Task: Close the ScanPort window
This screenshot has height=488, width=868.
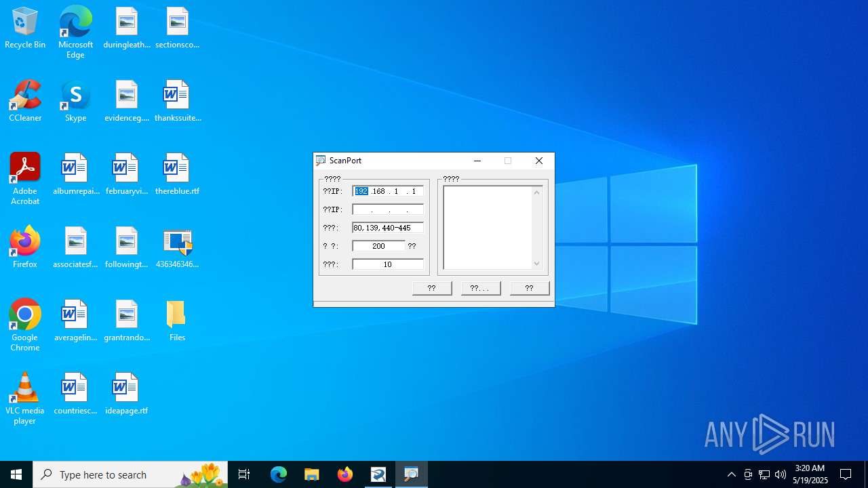Action: (x=539, y=161)
